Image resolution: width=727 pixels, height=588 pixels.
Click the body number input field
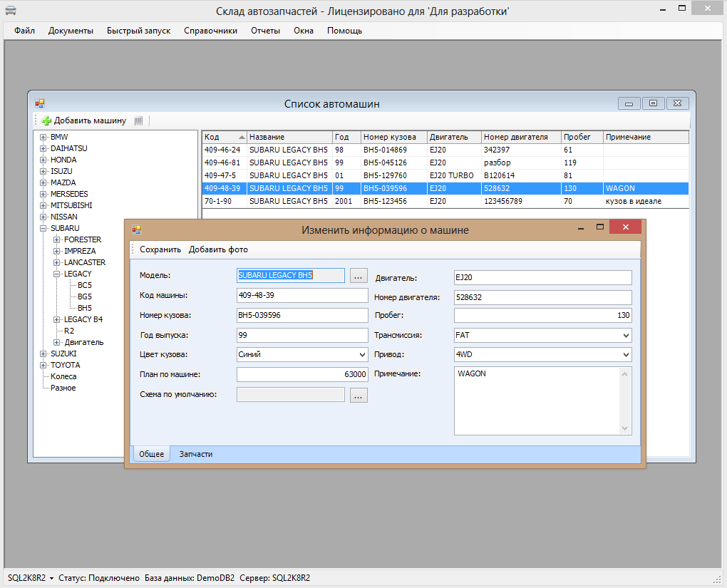pyautogui.click(x=301, y=315)
